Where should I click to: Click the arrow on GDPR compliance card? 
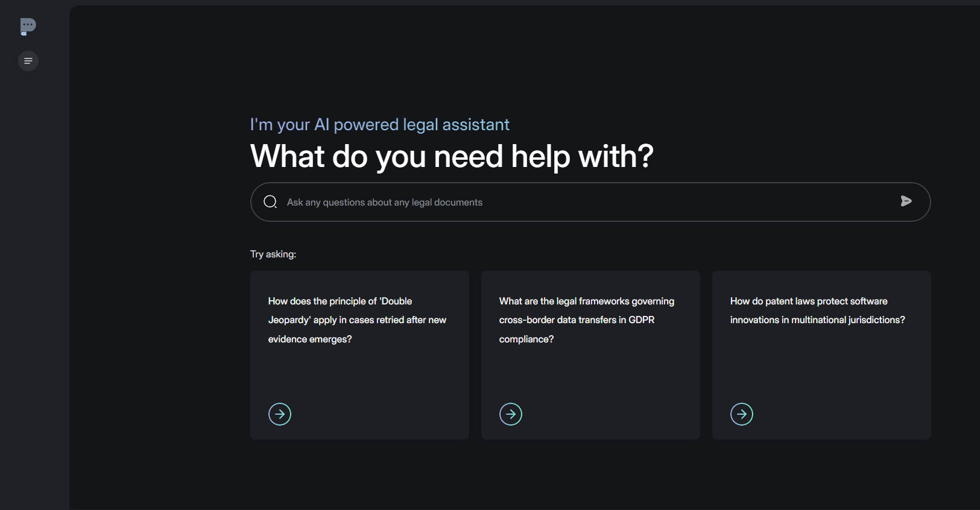click(511, 414)
